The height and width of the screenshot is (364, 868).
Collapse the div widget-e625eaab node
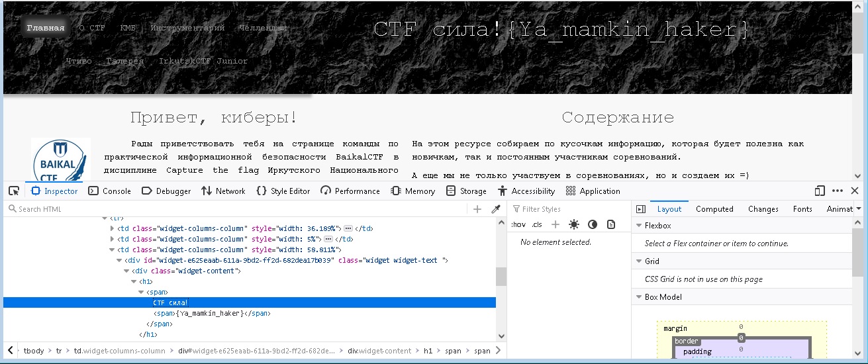click(119, 260)
